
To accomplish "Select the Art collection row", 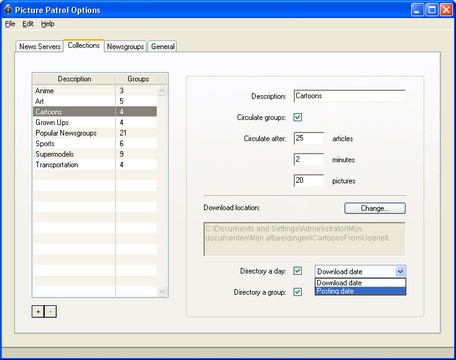I will (95, 101).
